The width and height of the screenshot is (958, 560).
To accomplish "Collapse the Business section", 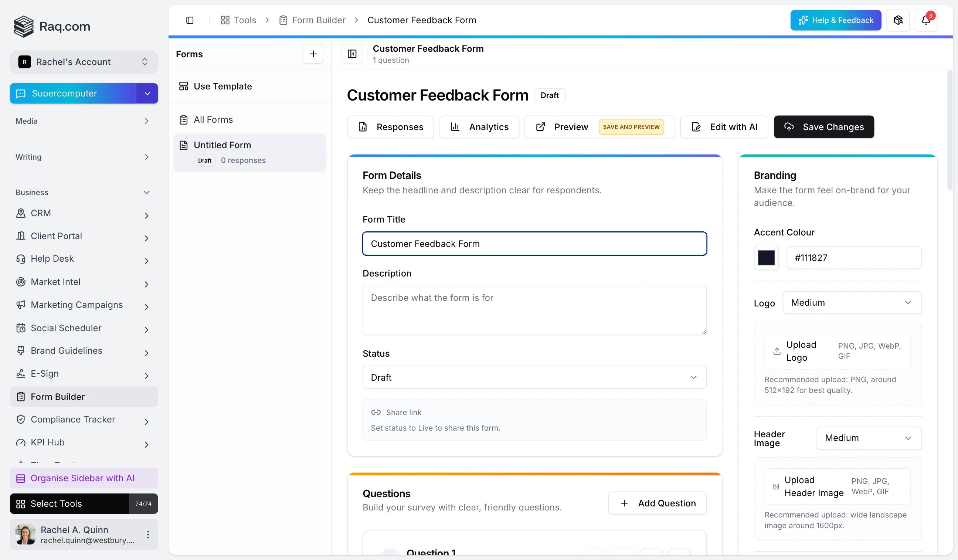I will [x=84, y=192].
